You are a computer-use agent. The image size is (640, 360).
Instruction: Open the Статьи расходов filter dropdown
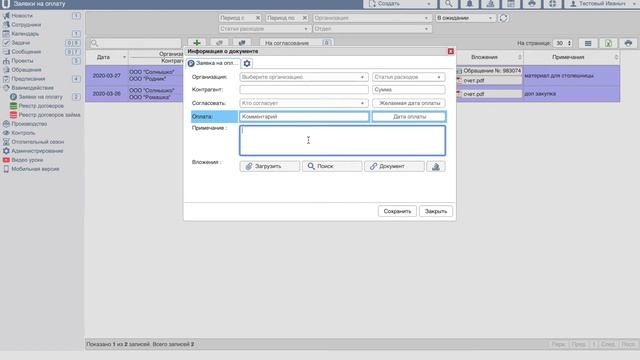point(264,29)
